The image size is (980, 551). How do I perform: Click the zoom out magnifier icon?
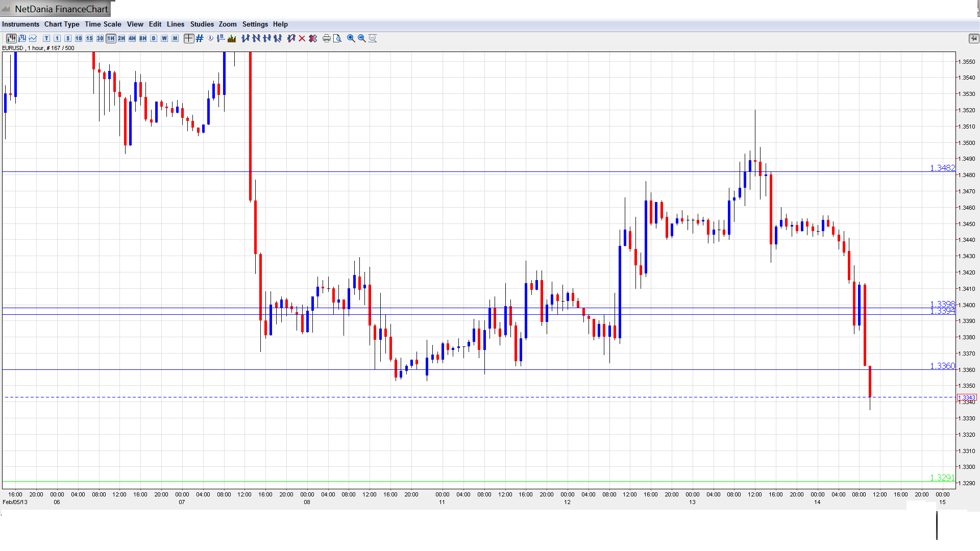[x=362, y=38]
